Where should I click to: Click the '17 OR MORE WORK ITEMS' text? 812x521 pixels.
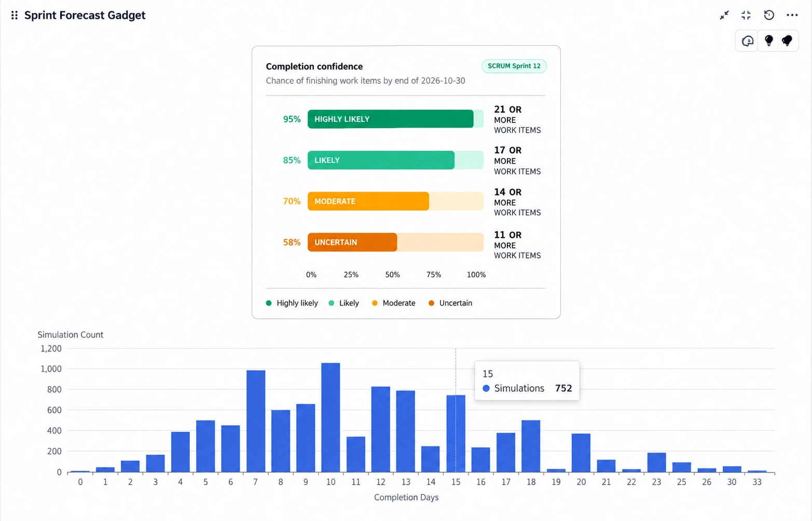[517, 160]
